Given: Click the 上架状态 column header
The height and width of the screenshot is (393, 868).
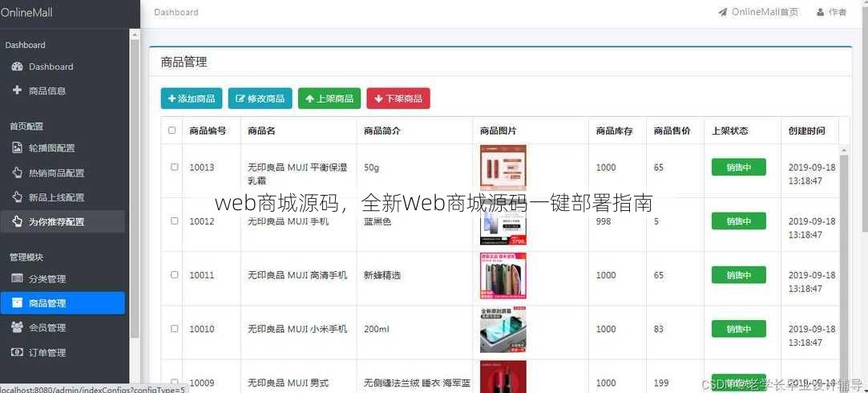Looking at the screenshot, I should (x=729, y=131).
